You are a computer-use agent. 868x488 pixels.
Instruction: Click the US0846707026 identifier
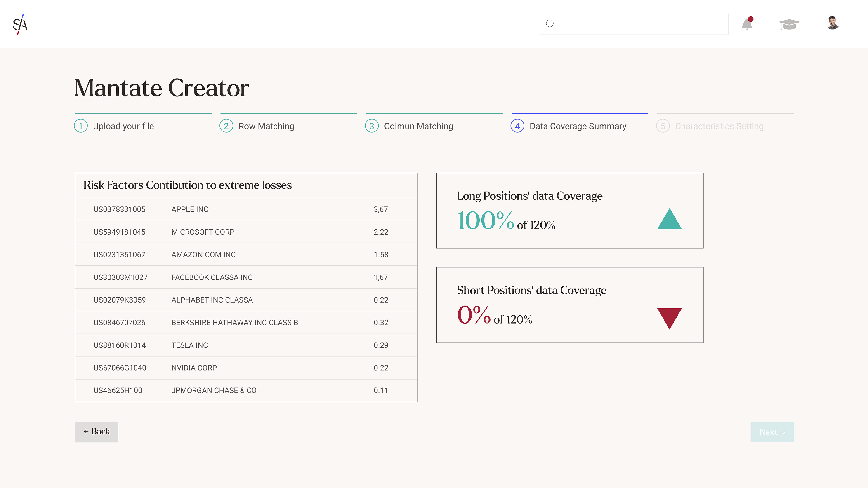(120, 322)
